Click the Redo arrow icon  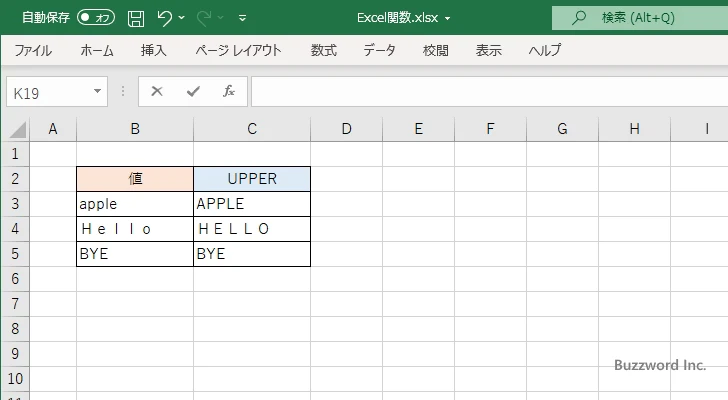click(204, 18)
